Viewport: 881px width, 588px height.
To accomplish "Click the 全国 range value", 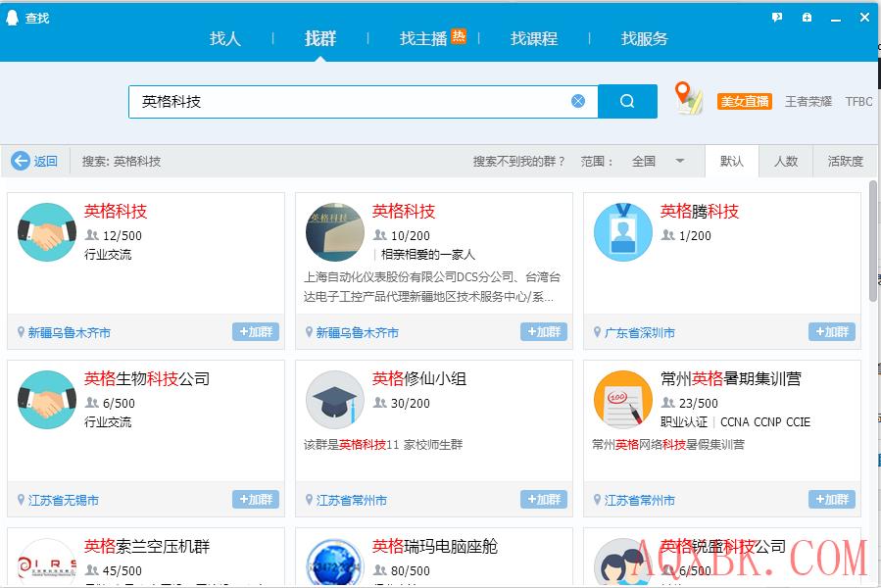I will pyautogui.click(x=643, y=162).
